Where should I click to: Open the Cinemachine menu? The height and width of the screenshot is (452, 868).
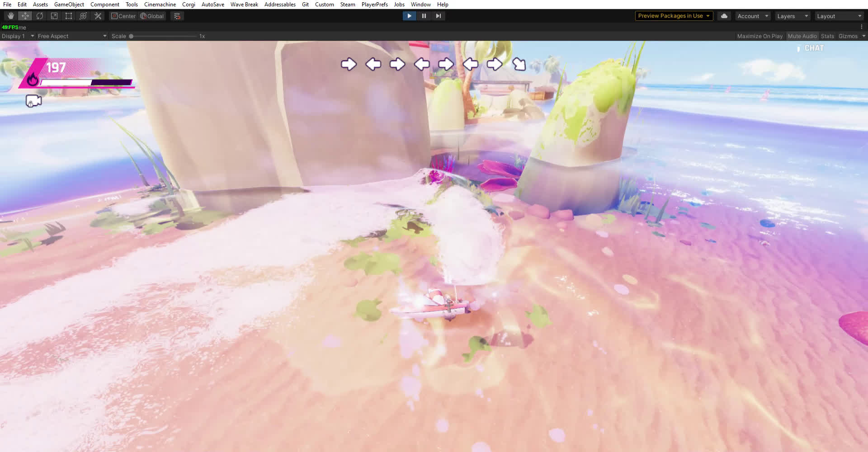[160, 5]
